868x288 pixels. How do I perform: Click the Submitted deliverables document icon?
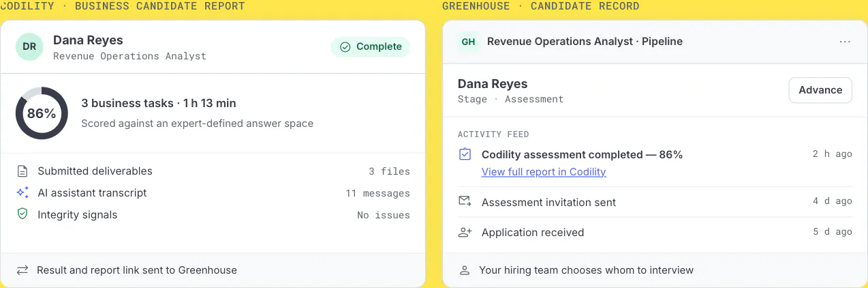pos(22,171)
